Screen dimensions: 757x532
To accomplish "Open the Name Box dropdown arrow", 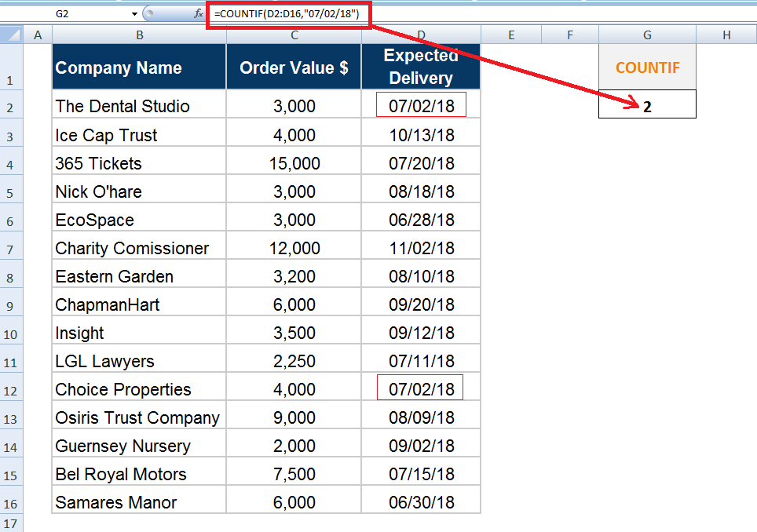I will pos(135,14).
